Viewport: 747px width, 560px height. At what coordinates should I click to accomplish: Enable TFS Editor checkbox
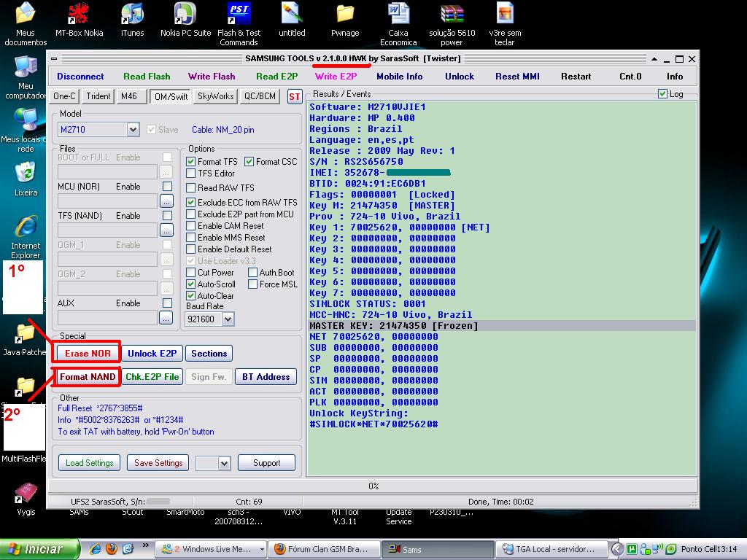[x=190, y=174]
